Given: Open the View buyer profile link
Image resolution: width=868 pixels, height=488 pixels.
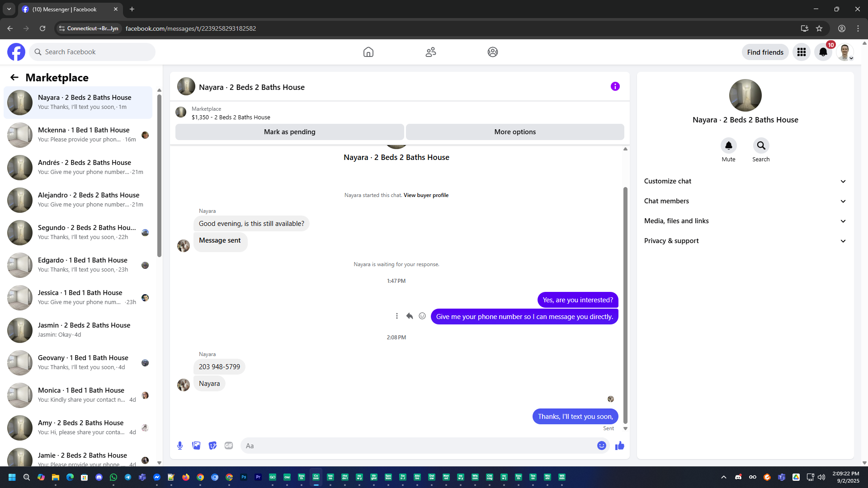Looking at the screenshot, I should (x=426, y=195).
